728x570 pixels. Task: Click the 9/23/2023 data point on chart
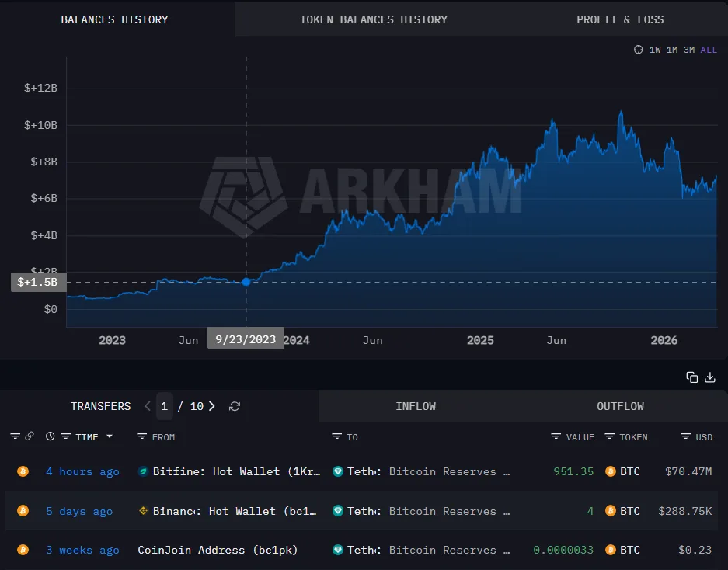point(246,282)
